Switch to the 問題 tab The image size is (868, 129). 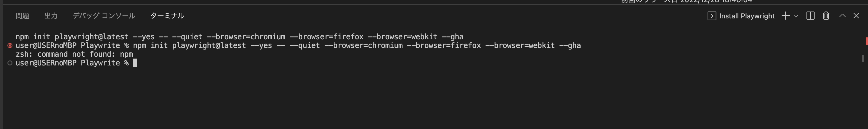pos(22,16)
